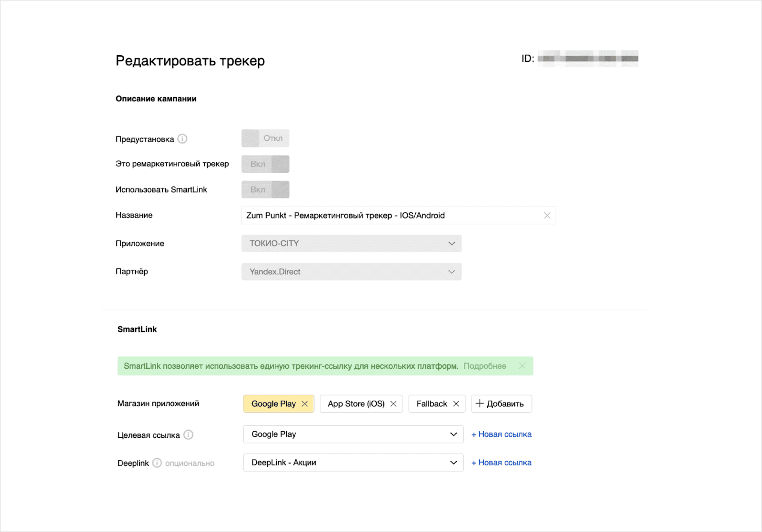Screen dimensions: 762x532
Task: Clear the Название field with X icon
Action: point(547,216)
